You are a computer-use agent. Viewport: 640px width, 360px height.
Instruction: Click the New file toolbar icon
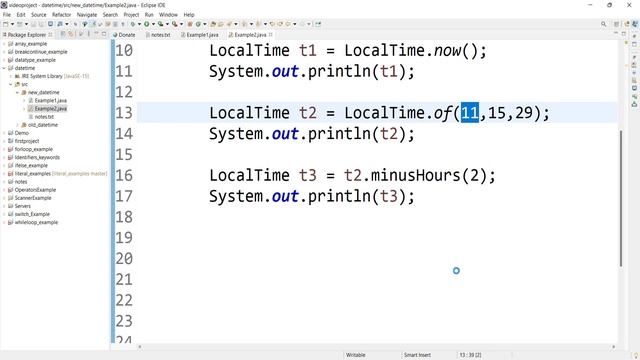point(6,24)
